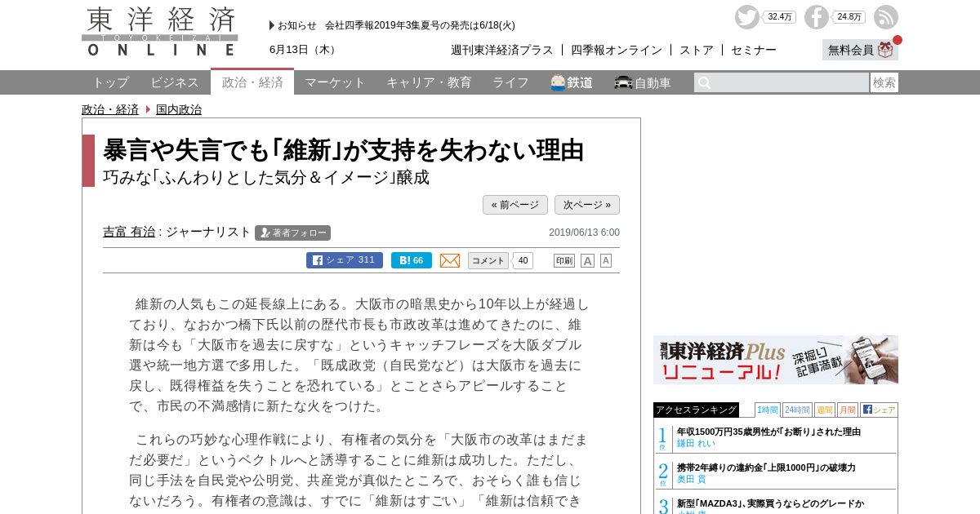
Task: Open the Facebook page icon in header
Action: 816,17
